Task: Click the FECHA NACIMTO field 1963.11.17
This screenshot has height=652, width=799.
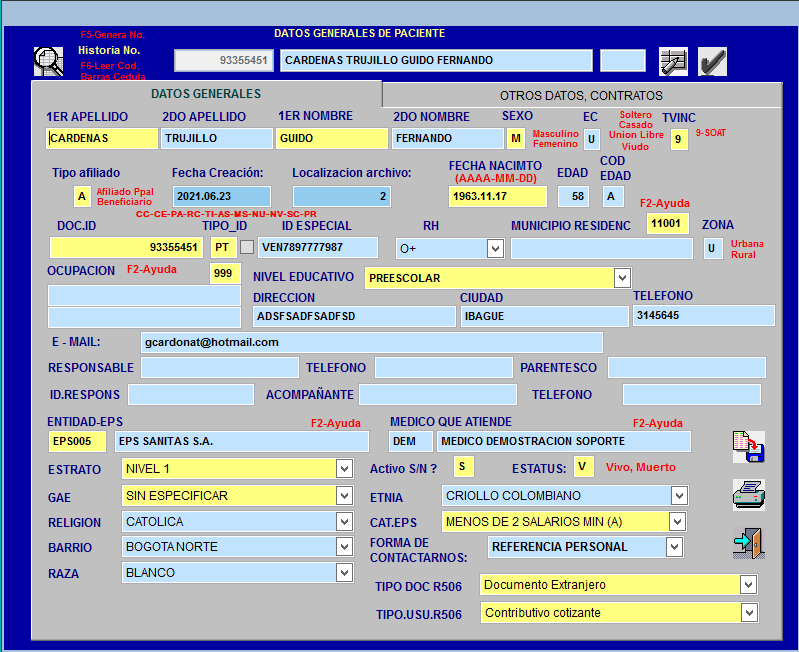Action: click(498, 196)
